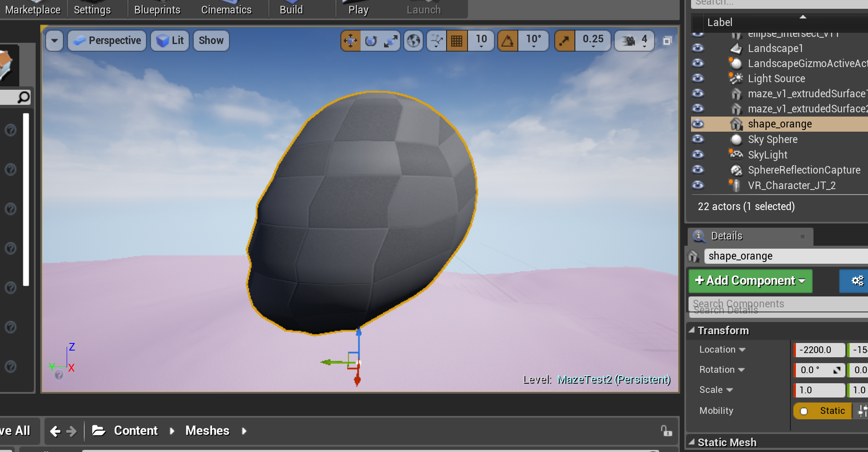
Task: Close the Details tab
Action: click(803, 236)
